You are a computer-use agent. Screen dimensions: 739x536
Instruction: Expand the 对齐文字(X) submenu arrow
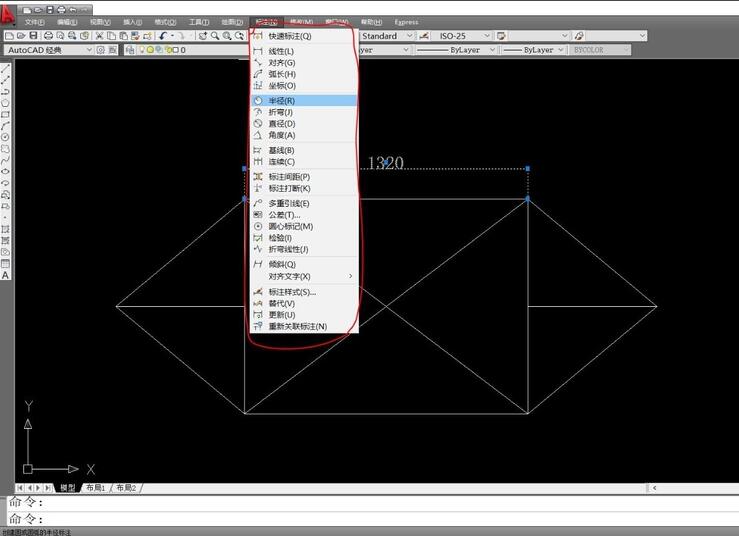pos(351,276)
